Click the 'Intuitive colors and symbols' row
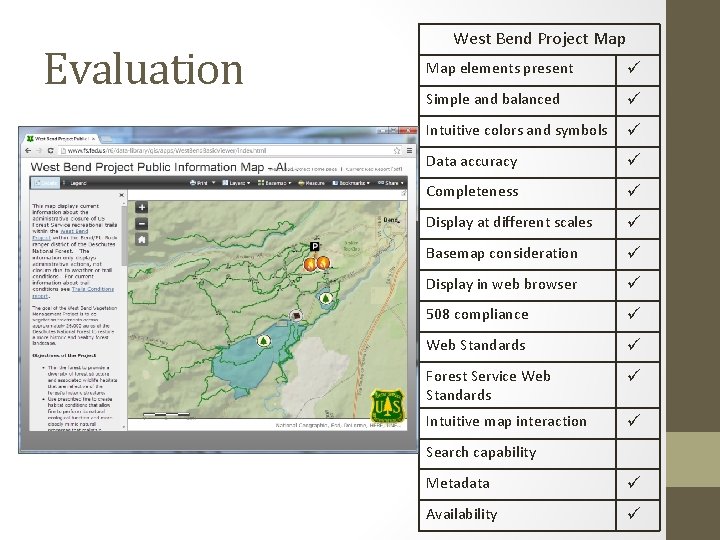This screenshot has width=720, height=540. tap(540, 131)
